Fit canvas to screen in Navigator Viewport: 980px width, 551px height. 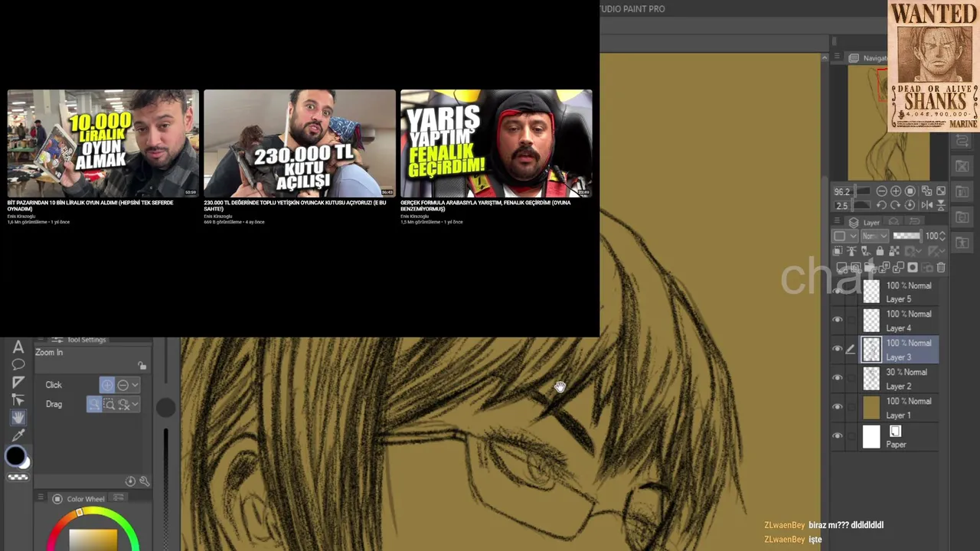pos(941,191)
